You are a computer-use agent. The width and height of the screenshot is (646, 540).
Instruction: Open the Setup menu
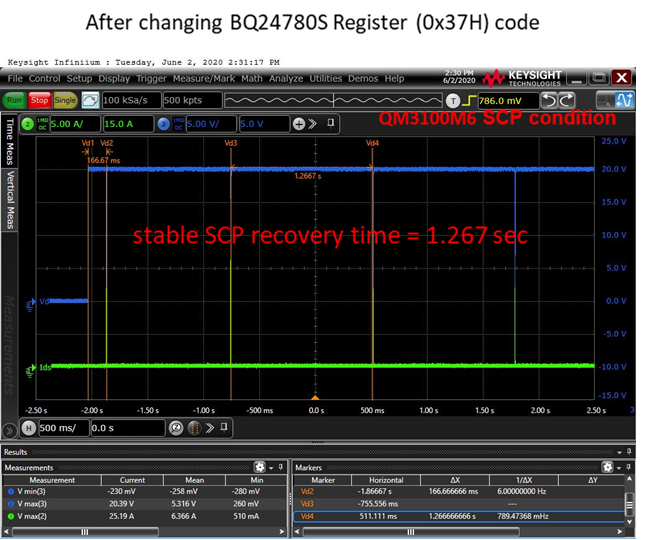click(80, 78)
